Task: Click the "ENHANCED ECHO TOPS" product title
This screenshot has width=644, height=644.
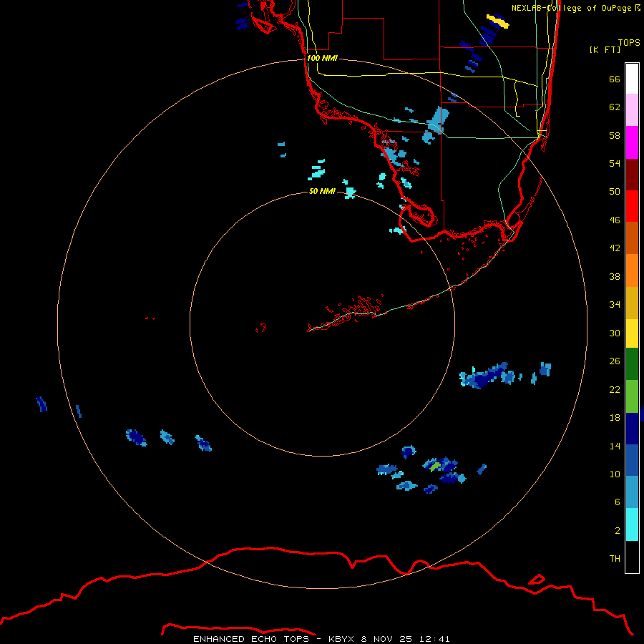Action: [251, 639]
